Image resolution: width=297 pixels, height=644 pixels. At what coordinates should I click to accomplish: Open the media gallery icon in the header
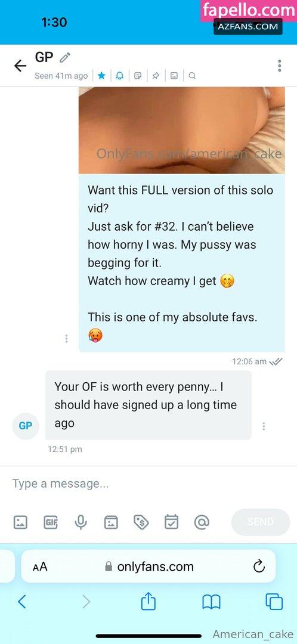(174, 76)
